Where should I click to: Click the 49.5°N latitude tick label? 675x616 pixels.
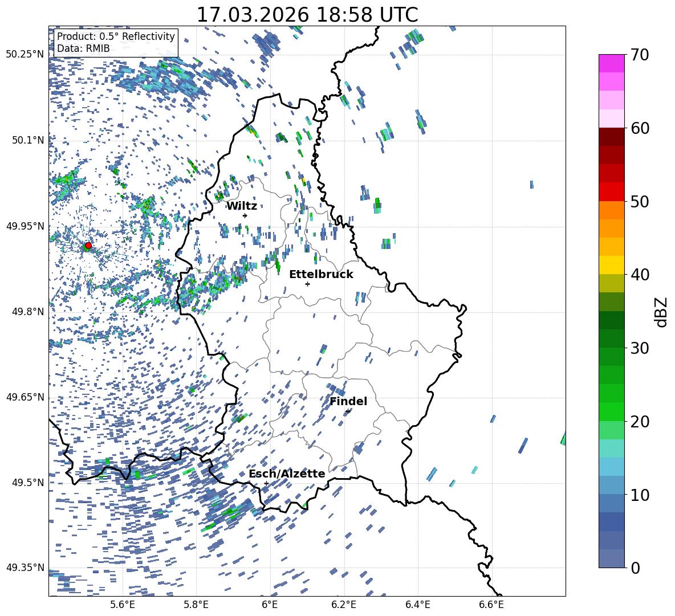tap(27, 483)
